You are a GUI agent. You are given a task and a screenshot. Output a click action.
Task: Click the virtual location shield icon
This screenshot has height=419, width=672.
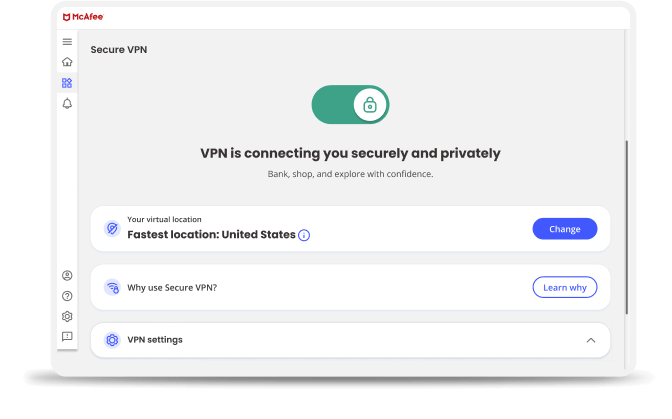(x=112, y=229)
